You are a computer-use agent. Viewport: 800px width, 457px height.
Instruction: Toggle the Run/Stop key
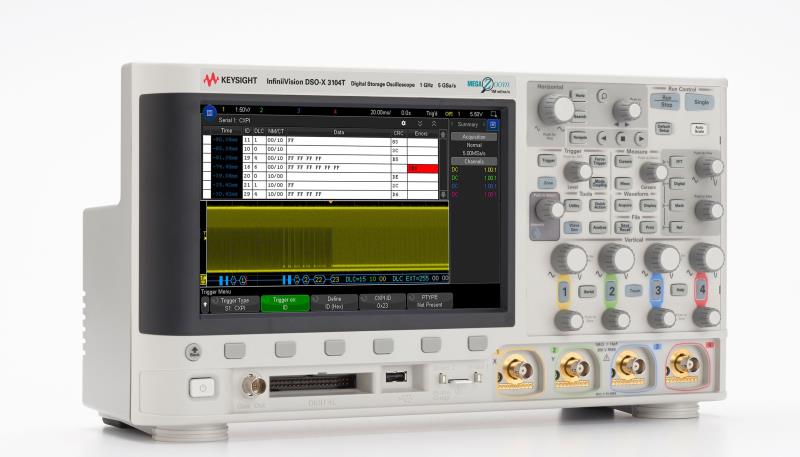(665, 101)
